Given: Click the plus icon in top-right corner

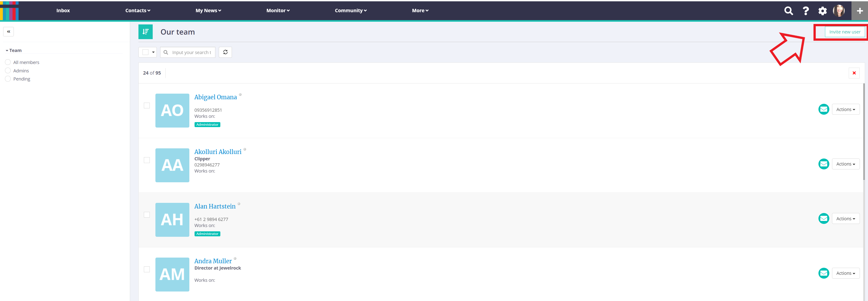Looking at the screenshot, I should point(859,11).
